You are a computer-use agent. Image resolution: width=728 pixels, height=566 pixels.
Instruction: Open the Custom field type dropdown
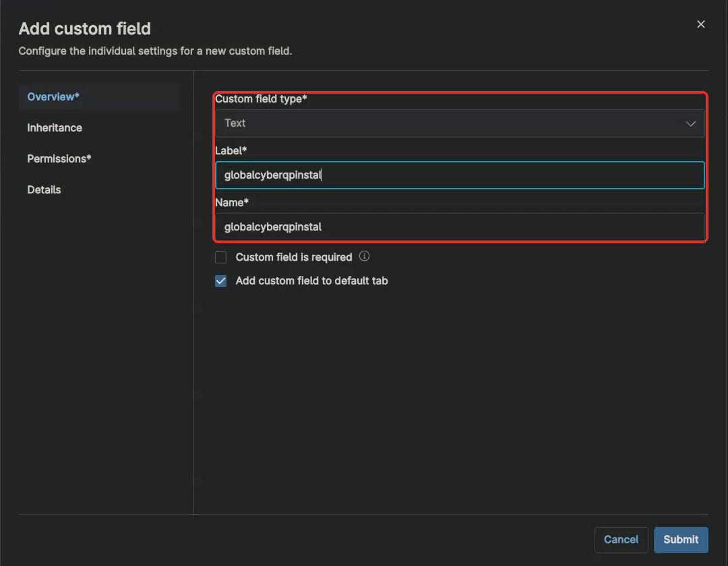(x=460, y=123)
